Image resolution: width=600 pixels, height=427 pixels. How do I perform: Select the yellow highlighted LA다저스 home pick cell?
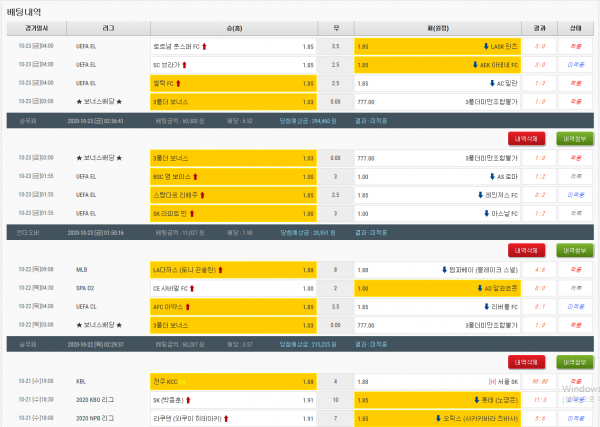point(232,269)
